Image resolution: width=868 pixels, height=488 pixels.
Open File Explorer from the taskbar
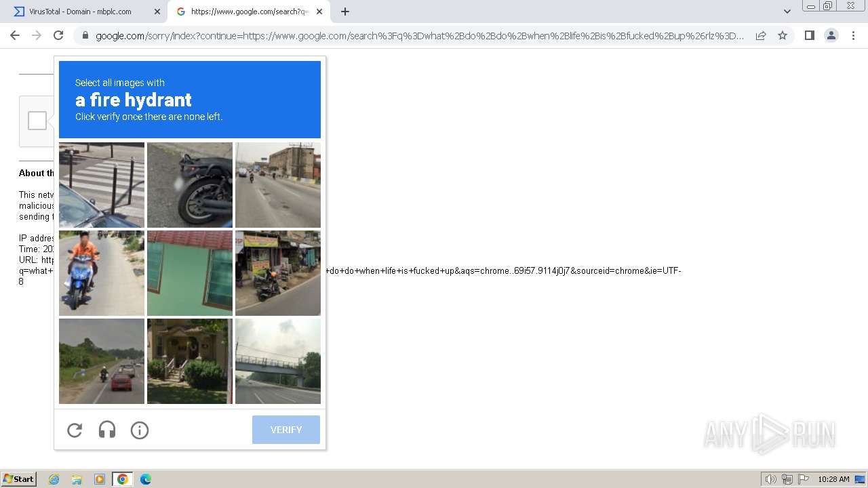coord(77,479)
